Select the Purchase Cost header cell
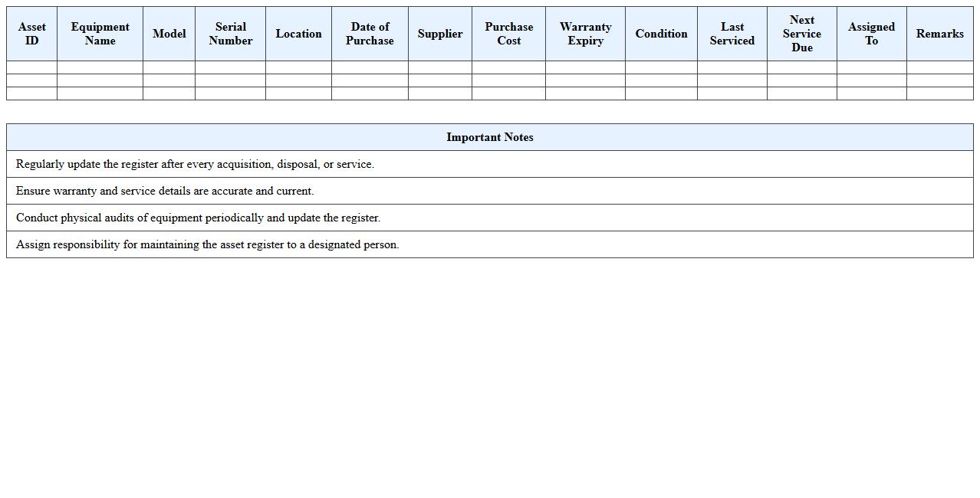This screenshot has height=498, width=980. pyautogui.click(x=508, y=34)
